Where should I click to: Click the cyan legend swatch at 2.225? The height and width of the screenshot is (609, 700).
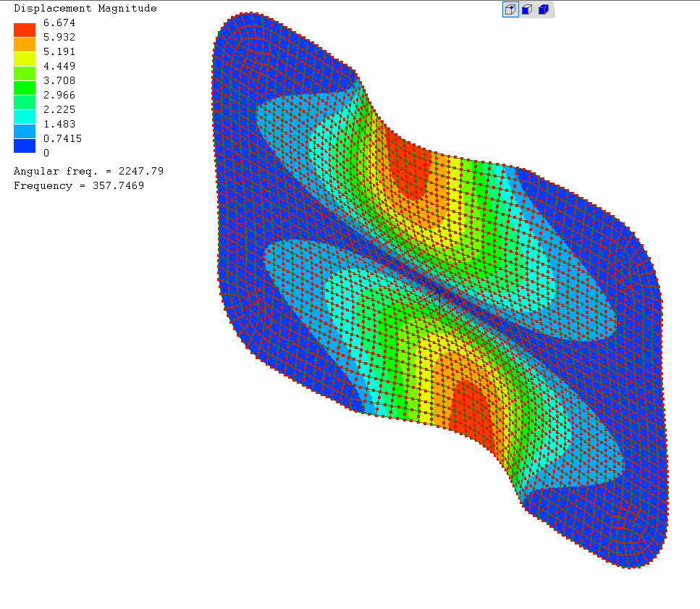pyautogui.click(x=25, y=117)
